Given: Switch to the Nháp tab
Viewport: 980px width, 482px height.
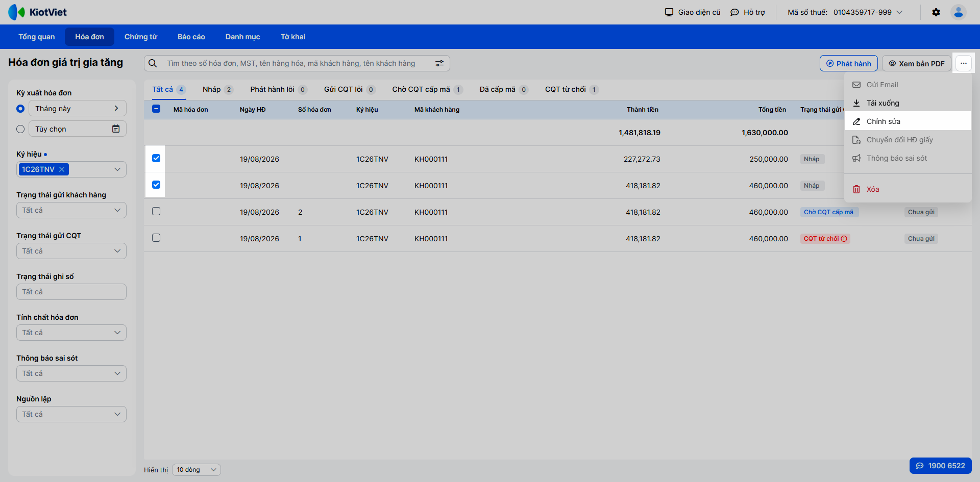Looking at the screenshot, I should (x=218, y=89).
